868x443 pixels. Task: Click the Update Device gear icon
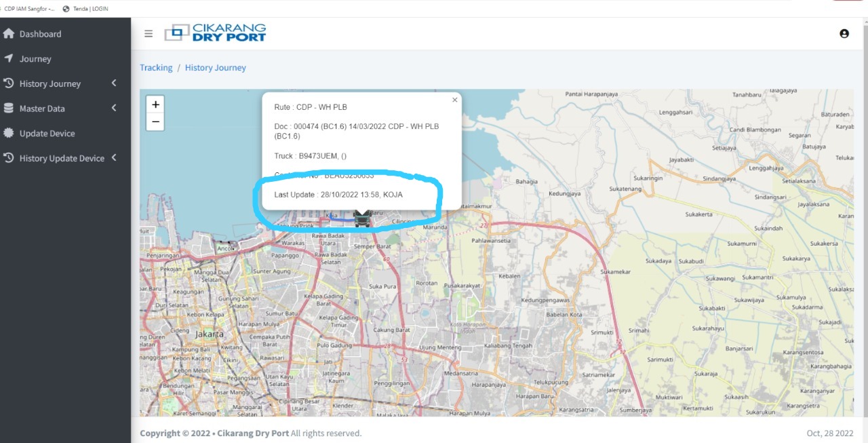pos(9,134)
